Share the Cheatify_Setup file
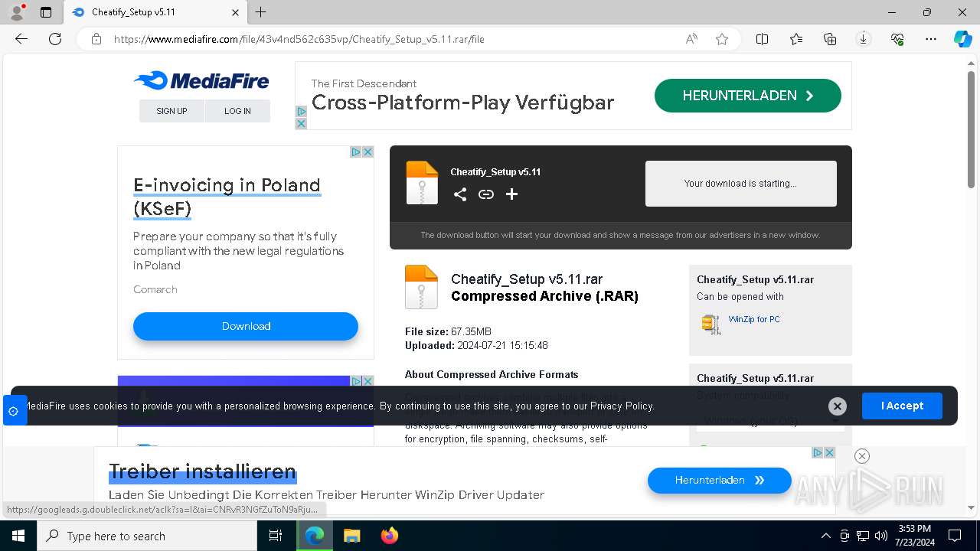 click(x=460, y=194)
